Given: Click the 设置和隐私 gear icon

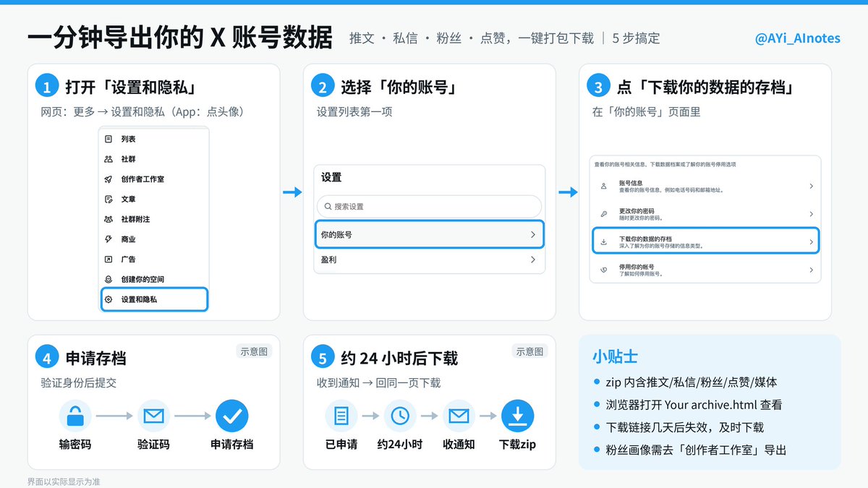Looking at the screenshot, I should (x=109, y=299).
